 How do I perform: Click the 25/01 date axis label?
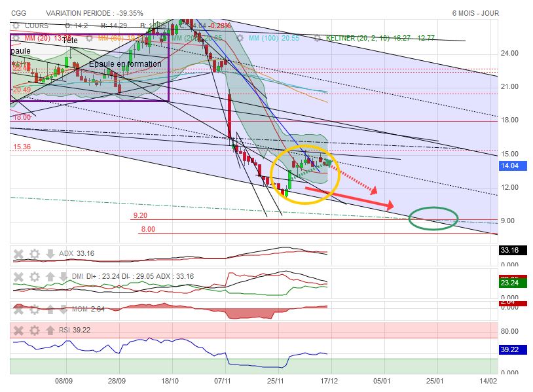pos(435,381)
